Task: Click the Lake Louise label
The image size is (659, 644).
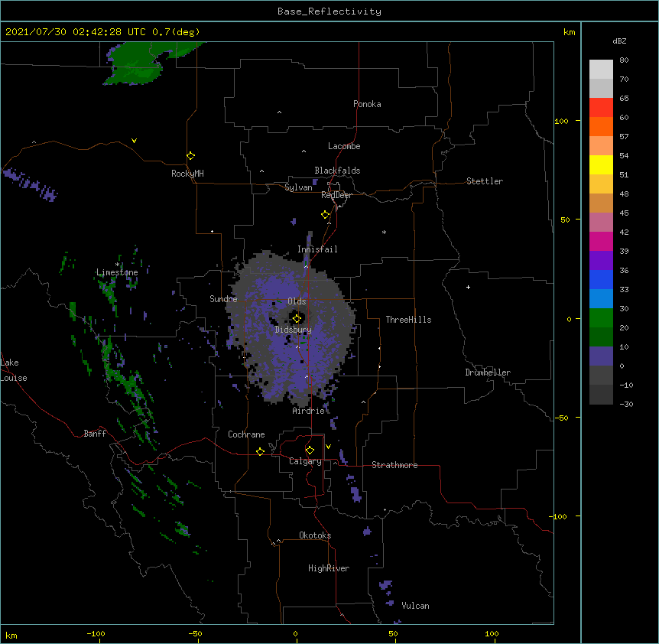Action: tap(14, 370)
